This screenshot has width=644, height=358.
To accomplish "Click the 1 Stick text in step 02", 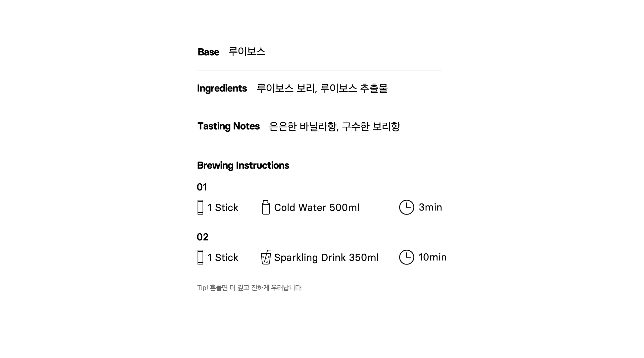I will point(223,257).
